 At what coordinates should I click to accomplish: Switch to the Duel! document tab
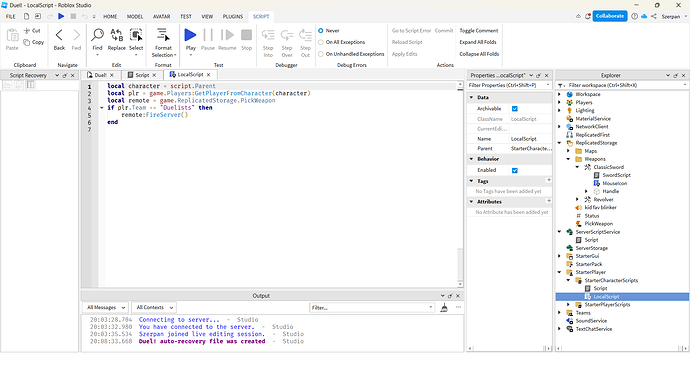[100, 75]
